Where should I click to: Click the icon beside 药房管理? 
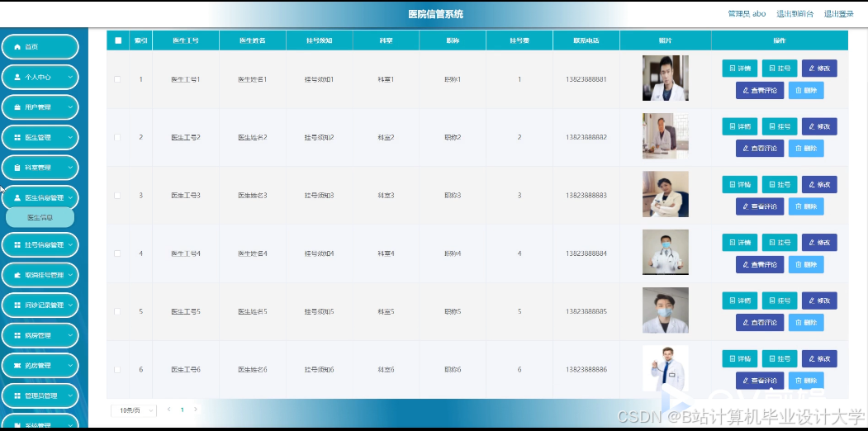coord(17,365)
